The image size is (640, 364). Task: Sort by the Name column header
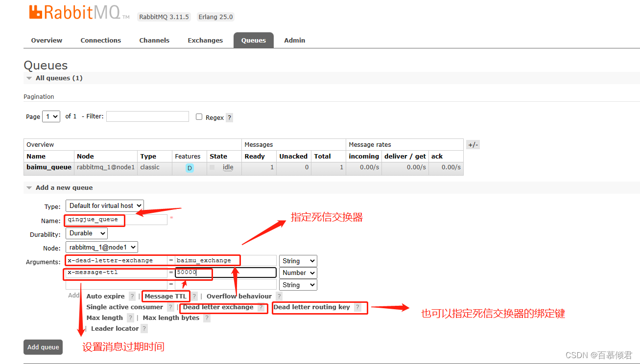click(x=36, y=156)
